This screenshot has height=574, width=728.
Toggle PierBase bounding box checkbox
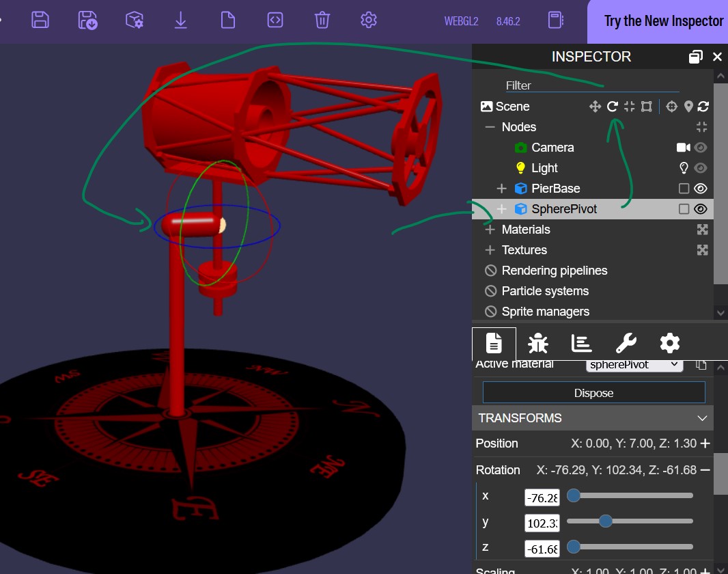coord(684,188)
